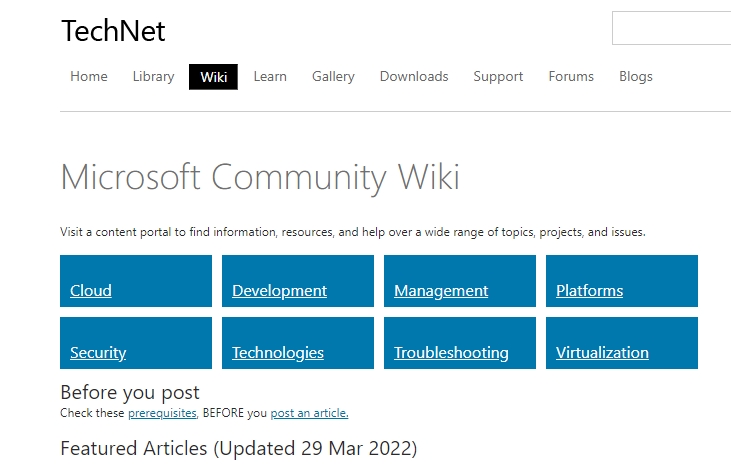
Task: Open the Cloud portal tile
Action: [136, 281]
